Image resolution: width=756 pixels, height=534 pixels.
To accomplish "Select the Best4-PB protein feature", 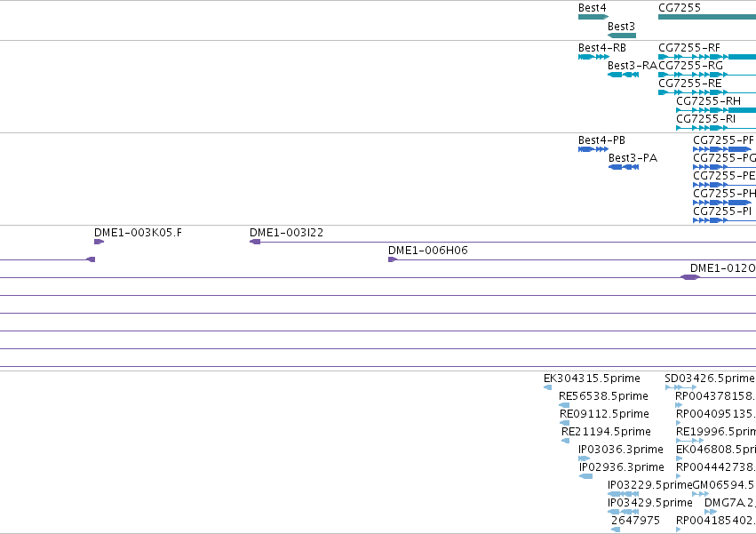I will pos(593,149).
